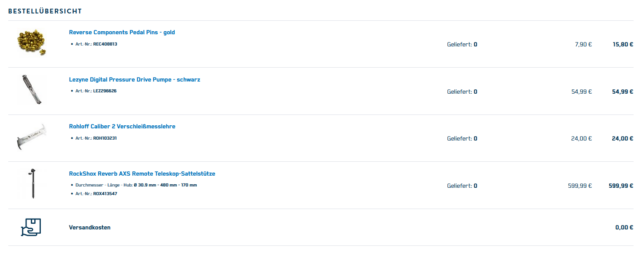Follow the Rohloff Caliber 2 Verschleißmesslehre link
Screen dimensions: 644x255
pos(122,127)
